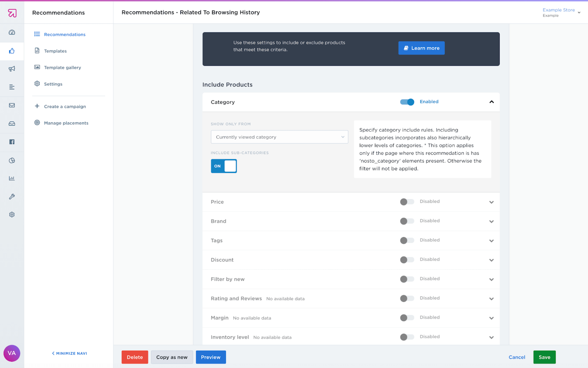Go to Recommendations menu item
This screenshot has height=368, width=588.
pos(65,34)
